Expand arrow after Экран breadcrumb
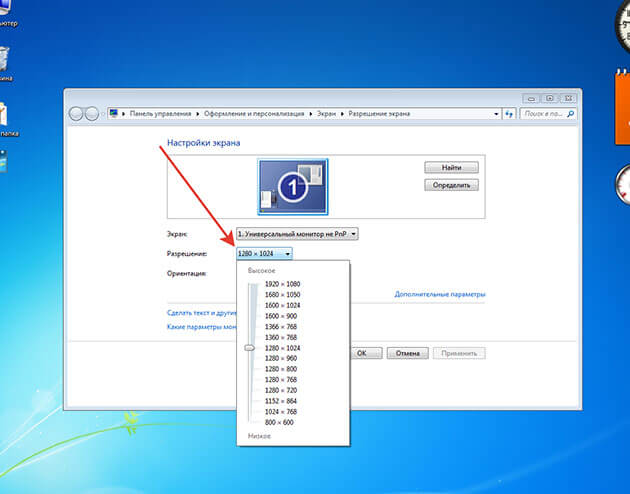The height and width of the screenshot is (494, 630). [342, 114]
